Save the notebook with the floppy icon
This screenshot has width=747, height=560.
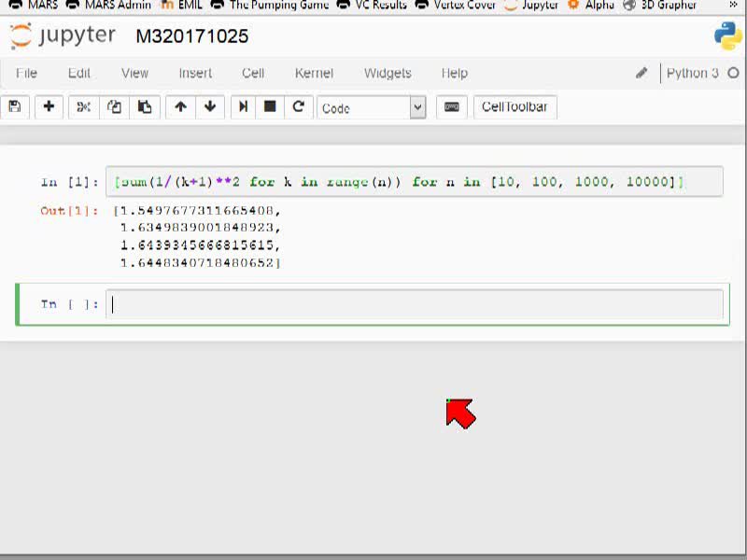pyautogui.click(x=15, y=106)
